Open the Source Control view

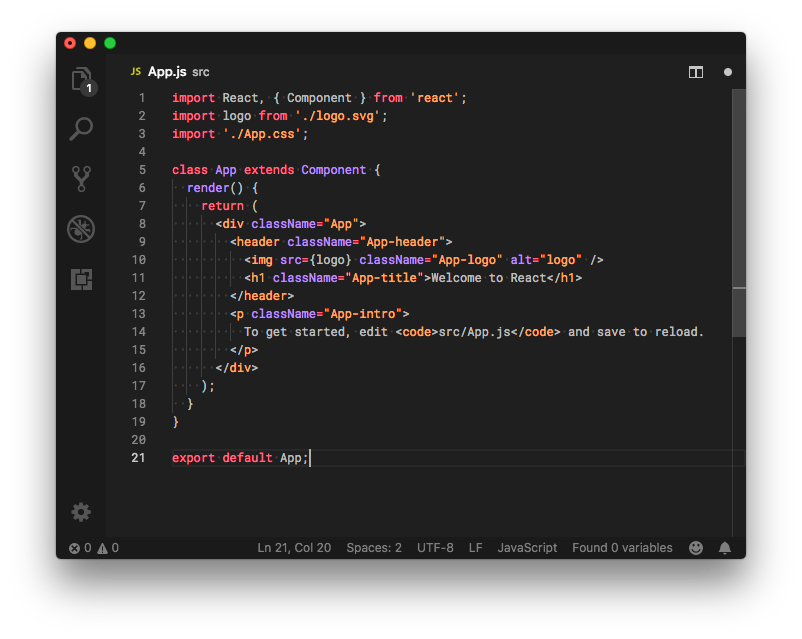(x=81, y=179)
